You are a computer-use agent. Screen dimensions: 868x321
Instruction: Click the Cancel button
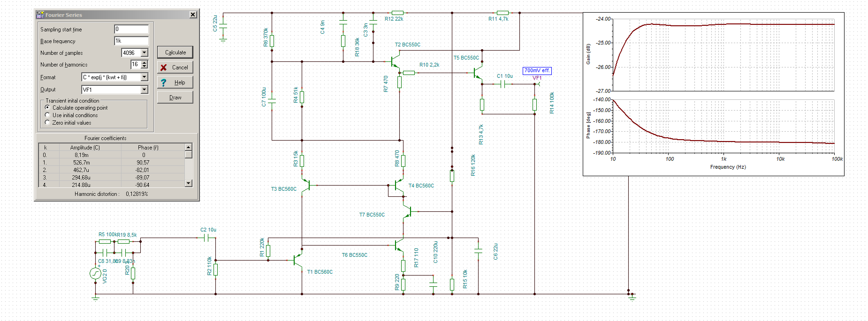click(175, 67)
